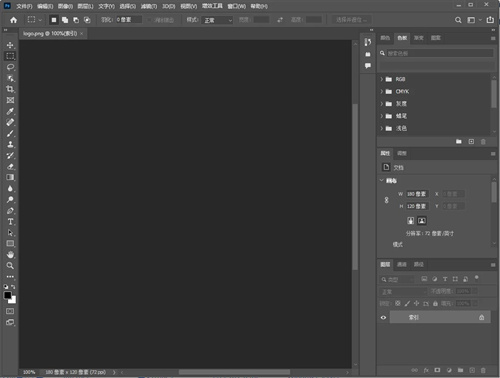Switch to the 路径 paths tab
The image size is (500, 378).
pos(419,264)
